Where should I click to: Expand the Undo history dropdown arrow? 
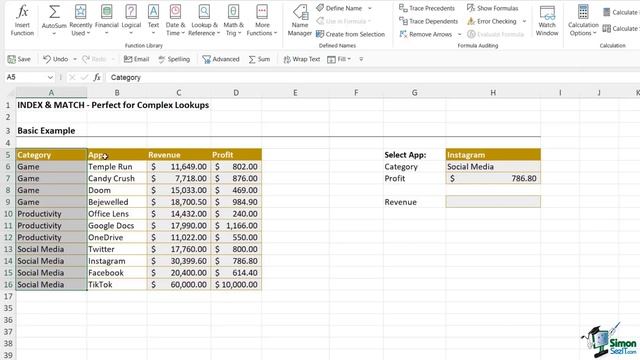75,59
